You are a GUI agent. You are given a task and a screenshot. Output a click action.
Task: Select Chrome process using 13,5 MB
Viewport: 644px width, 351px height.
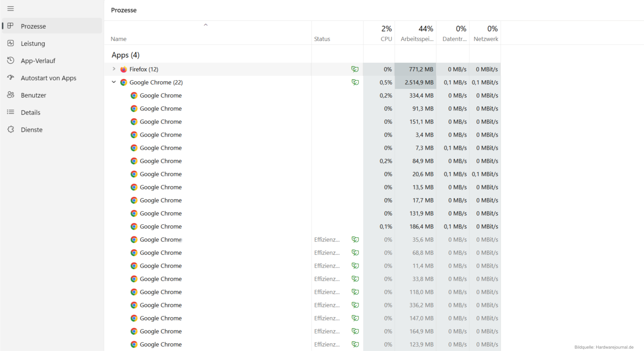click(x=302, y=187)
